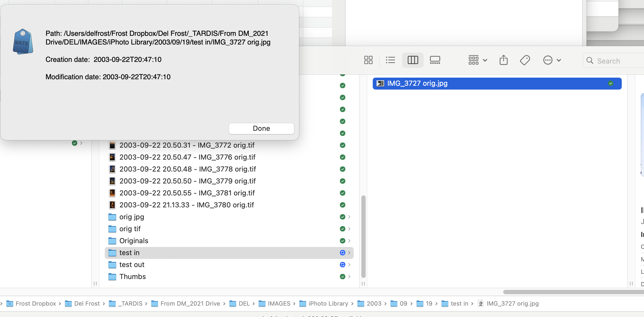The width and height of the screenshot is (644, 317).
Task: Click the blue date tag app icon
Action: 23,42
